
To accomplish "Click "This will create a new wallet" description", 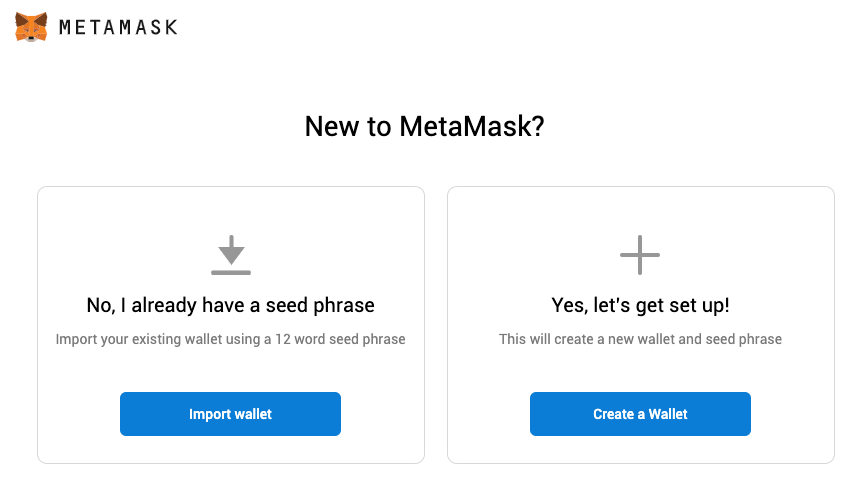I will 640,339.
